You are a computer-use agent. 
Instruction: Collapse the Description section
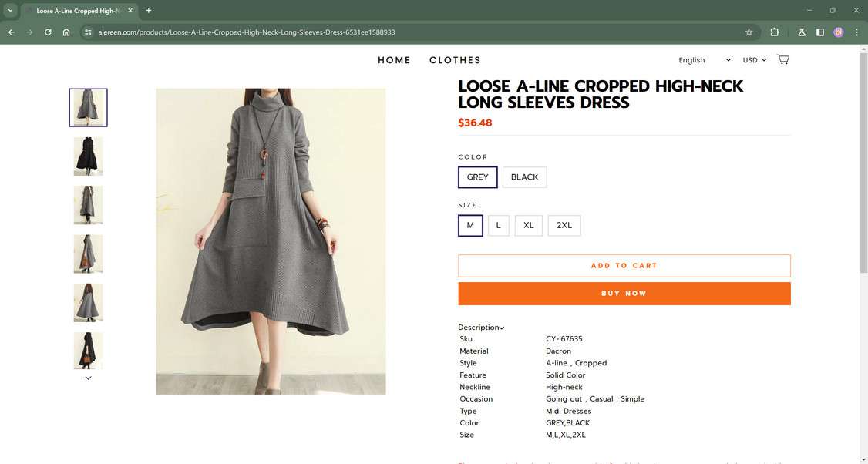pyautogui.click(x=480, y=327)
